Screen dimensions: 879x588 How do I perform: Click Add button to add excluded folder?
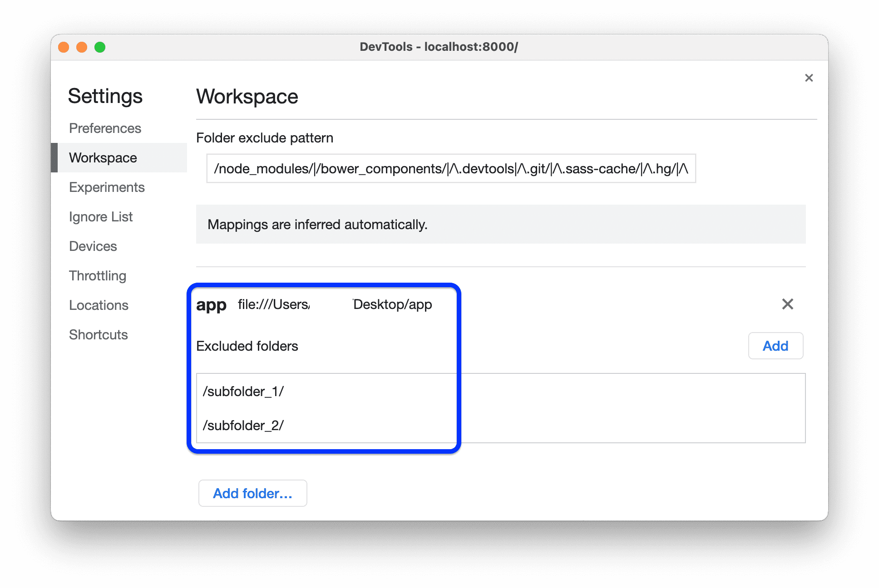coord(775,346)
